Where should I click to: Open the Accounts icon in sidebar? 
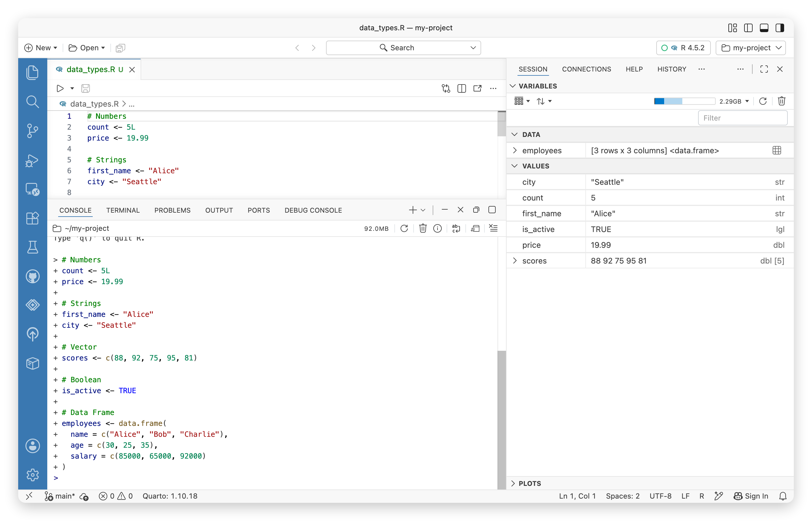(32, 446)
